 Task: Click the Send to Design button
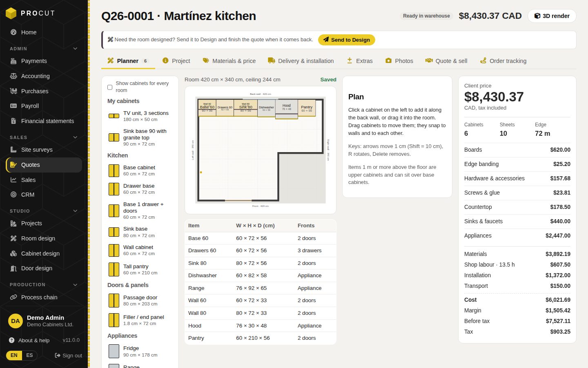(347, 40)
